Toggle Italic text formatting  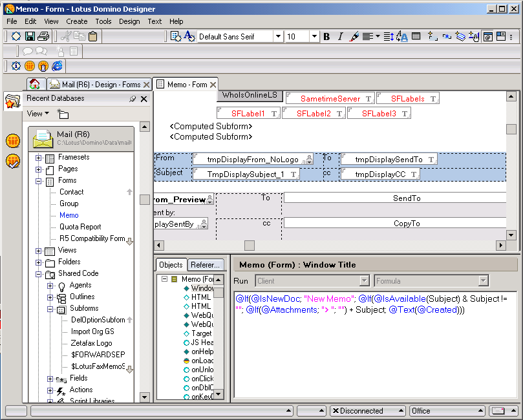tap(340, 37)
